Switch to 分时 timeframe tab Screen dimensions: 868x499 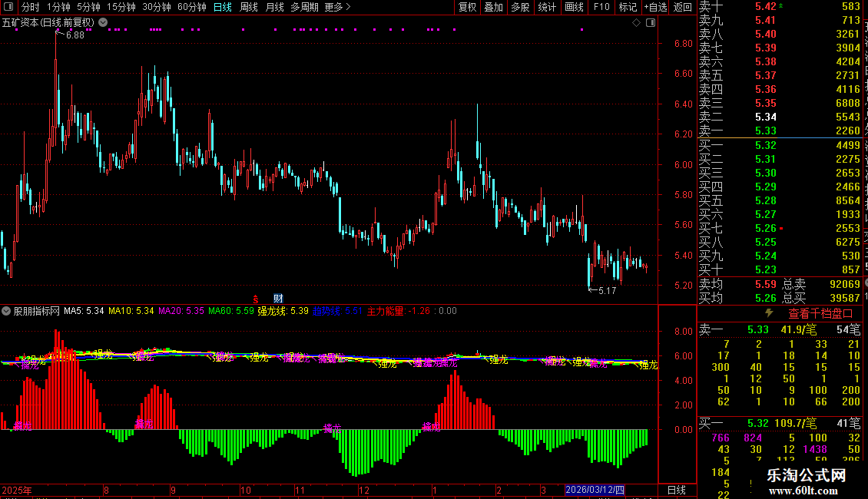(x=31, y=7)
